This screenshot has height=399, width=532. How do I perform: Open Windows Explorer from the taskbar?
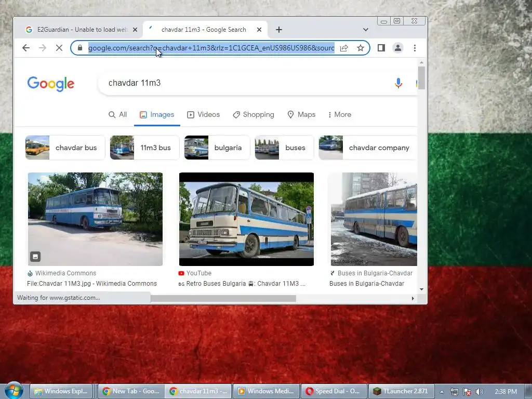(61, 391)
